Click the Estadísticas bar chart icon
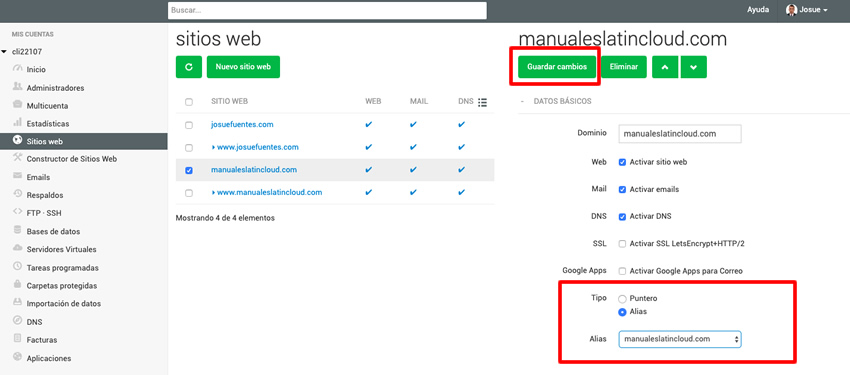The image size is (850, 375). (17, 123)
